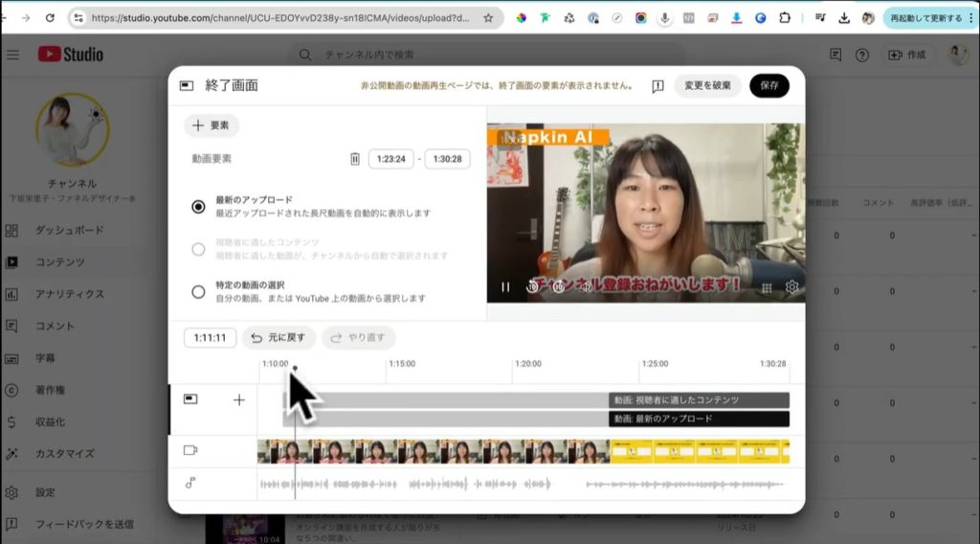Screen dimensions: 980x544
Task: Click the video track camera icon
Action: [x=190, y=450]
